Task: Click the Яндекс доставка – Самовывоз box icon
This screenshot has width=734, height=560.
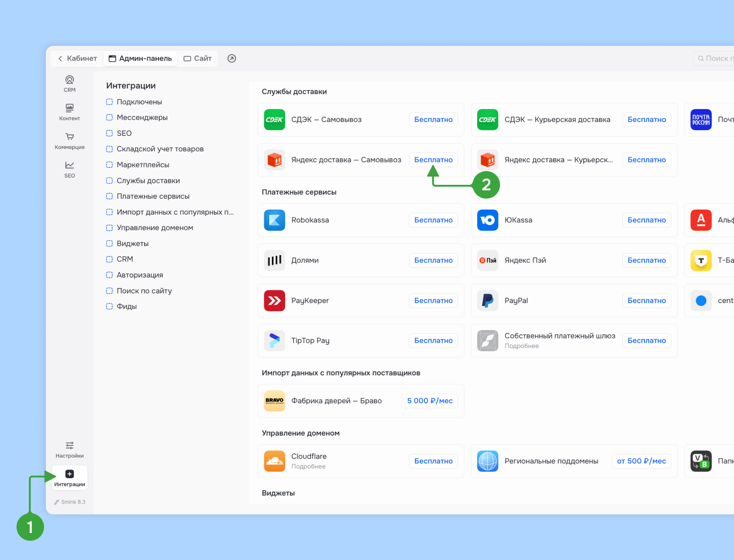Action: coord(274,160)
